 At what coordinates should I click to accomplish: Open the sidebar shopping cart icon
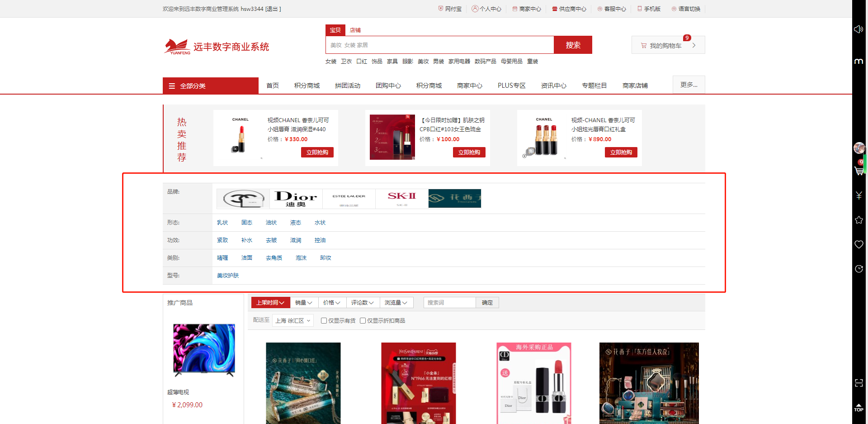tap(859, 171)
